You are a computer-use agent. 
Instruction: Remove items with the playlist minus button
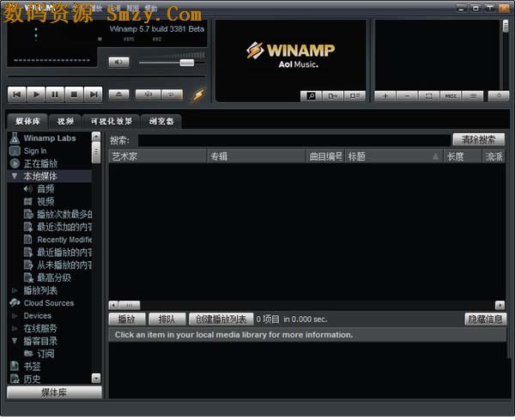pos(407,96)
